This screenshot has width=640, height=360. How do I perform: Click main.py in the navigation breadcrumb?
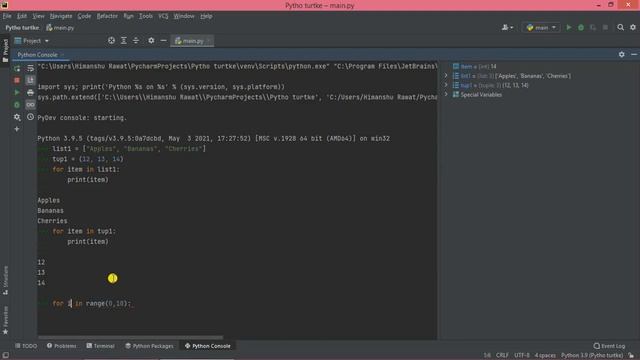60,28
